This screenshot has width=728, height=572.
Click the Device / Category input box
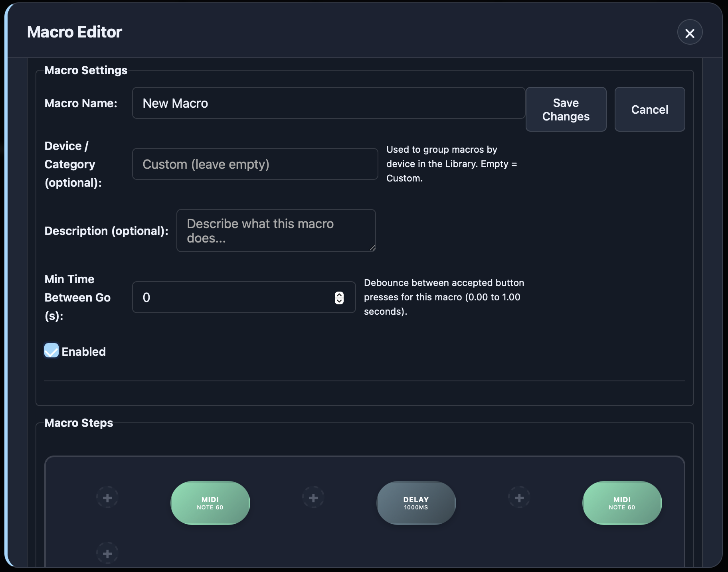pos(255,164)
